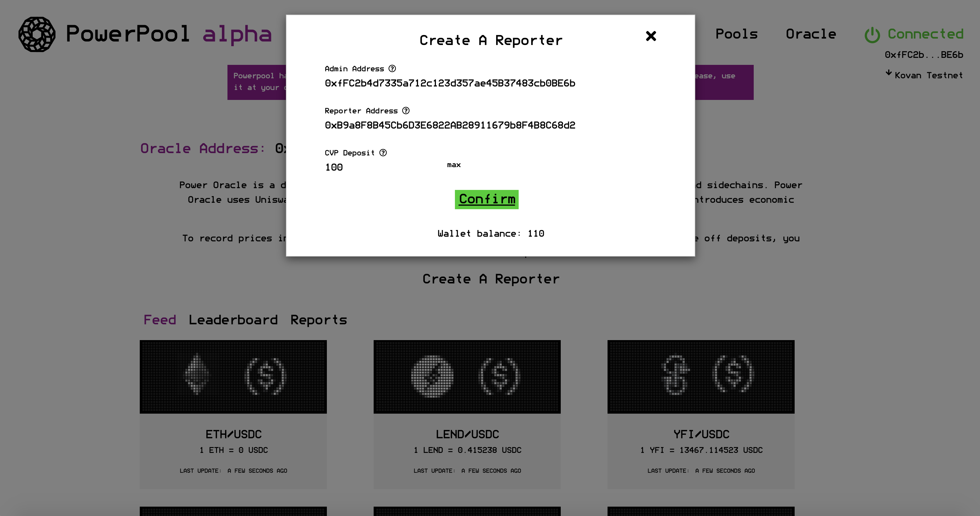Click the Create A Reporter page link
This screenshot has height=516, width=980.
click(x=491, y=279)
